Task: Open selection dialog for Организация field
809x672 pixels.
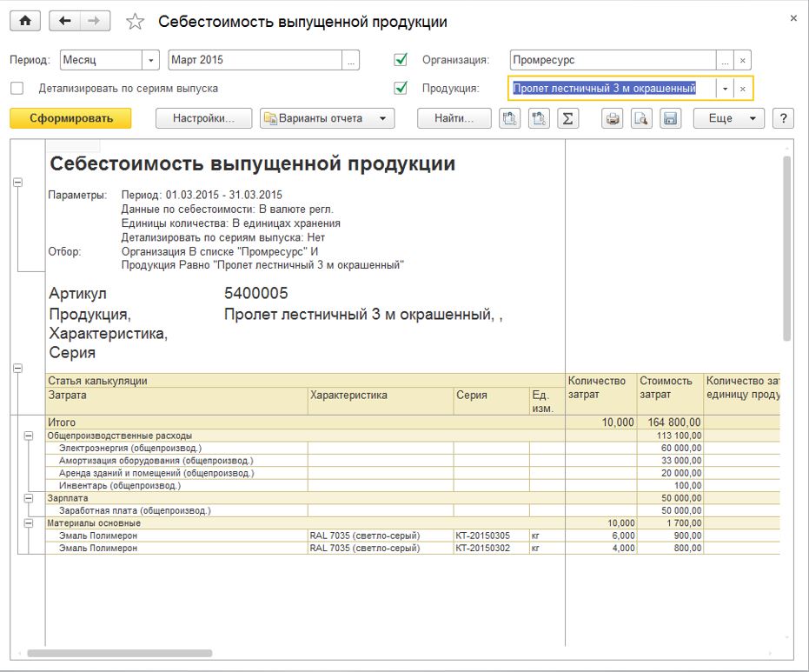Action: [725, 60]
